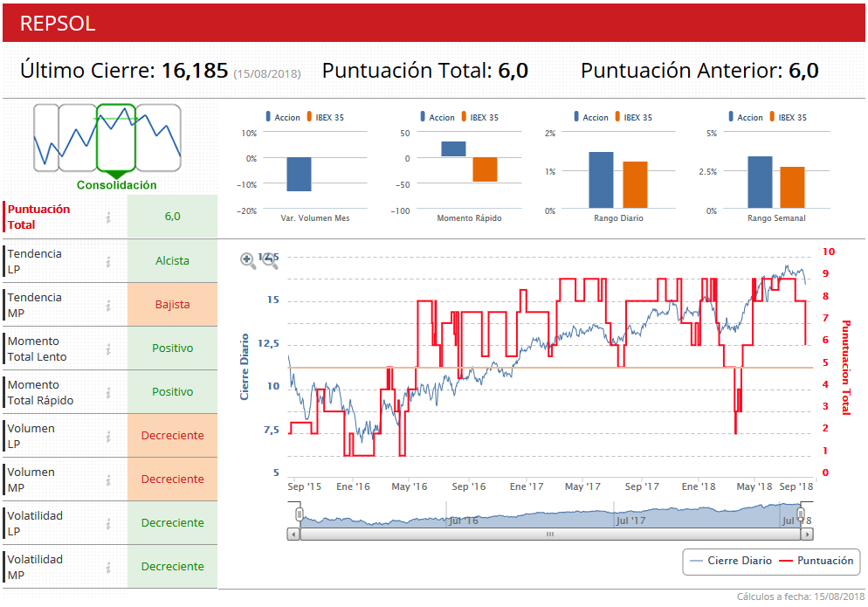Click left handle of range navigator
The height and width of the screenshot is (607, 868).
(x=300, y=514)
